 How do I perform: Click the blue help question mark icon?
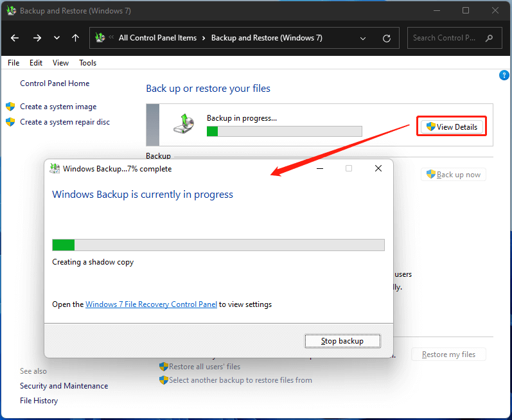504,75
